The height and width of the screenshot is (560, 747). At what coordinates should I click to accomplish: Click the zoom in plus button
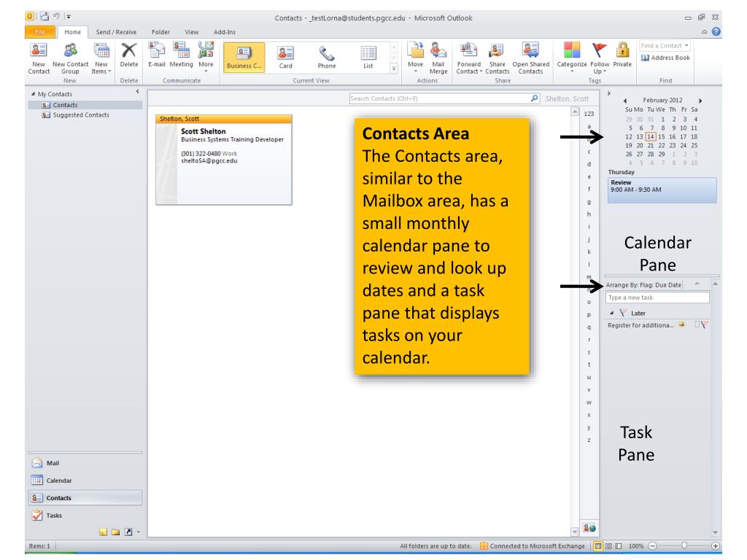[715, 546]
